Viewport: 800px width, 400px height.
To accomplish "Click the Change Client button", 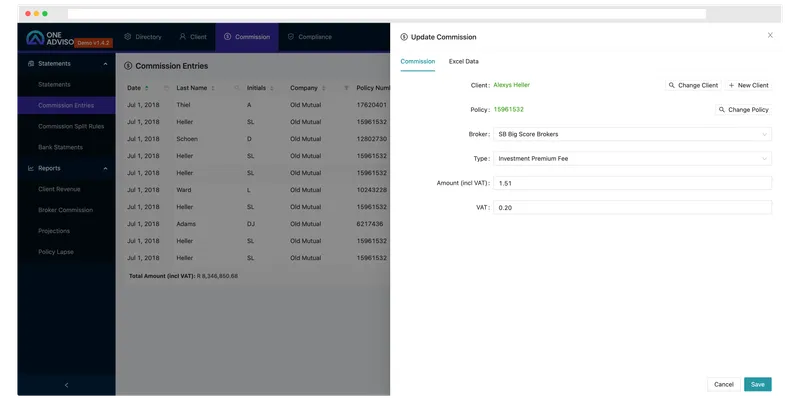I will [693, 85].
